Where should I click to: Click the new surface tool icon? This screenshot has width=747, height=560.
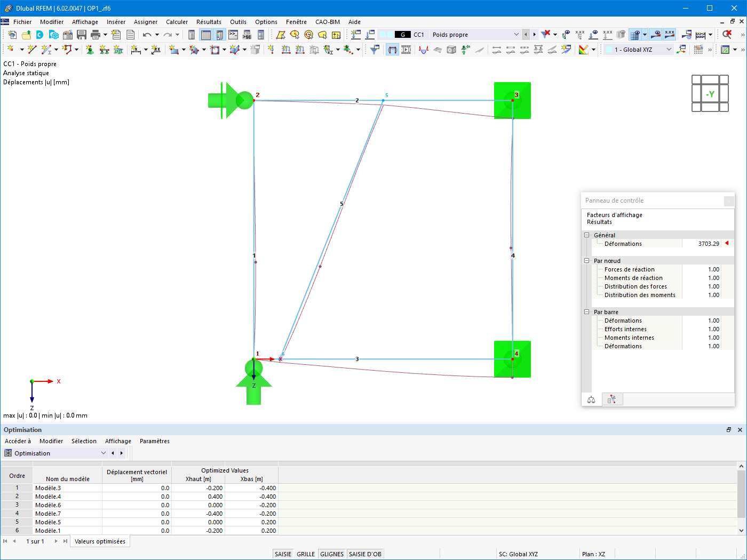(173, 50)
